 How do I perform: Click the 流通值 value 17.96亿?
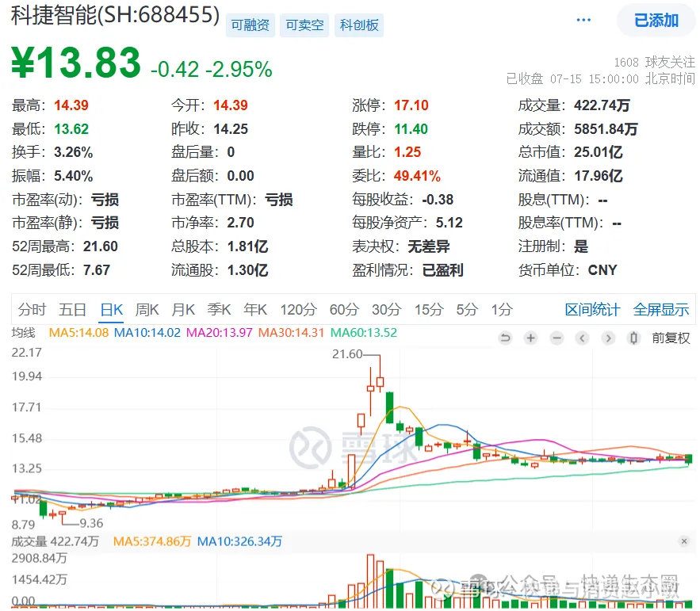pos(599,176)
